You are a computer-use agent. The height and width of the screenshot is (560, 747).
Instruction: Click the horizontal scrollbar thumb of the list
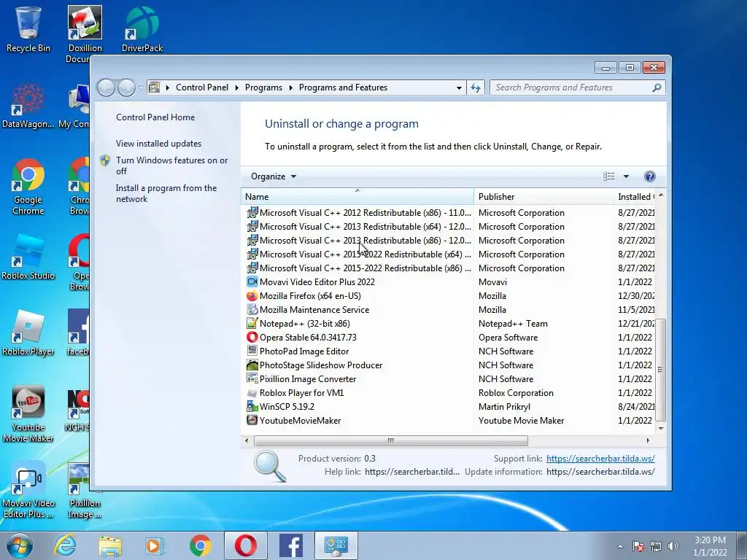[391, 440]
